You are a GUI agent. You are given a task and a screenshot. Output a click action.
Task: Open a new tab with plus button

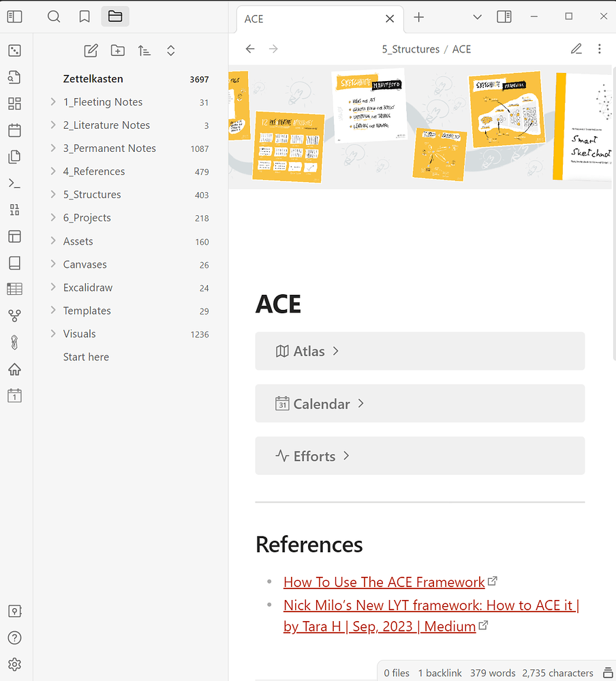pos(418,17)
